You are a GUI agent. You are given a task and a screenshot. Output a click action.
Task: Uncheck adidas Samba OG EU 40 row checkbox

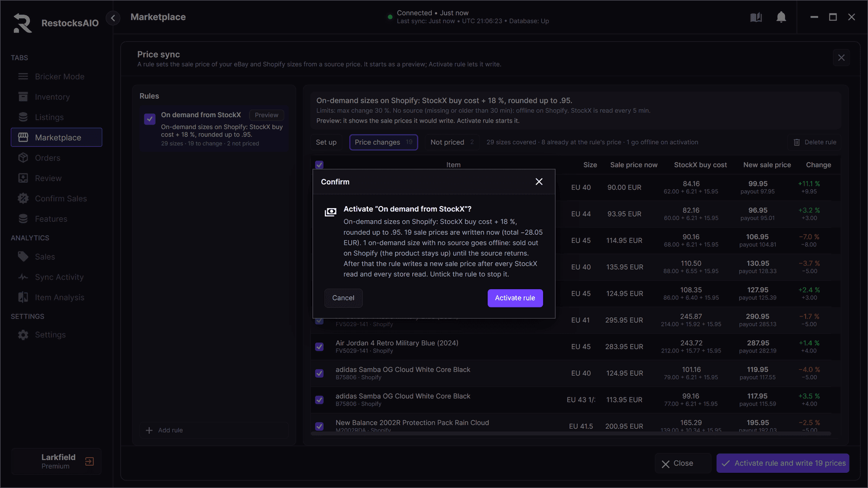pos(320,374)
